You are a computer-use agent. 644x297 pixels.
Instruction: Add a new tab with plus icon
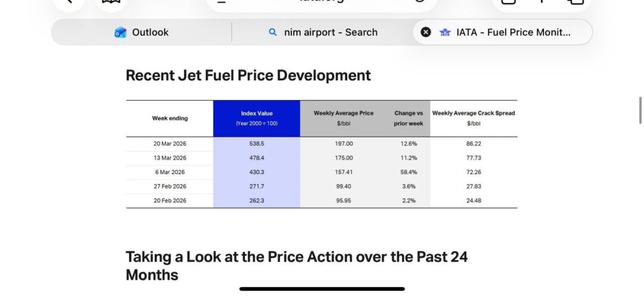click(541, 2)
